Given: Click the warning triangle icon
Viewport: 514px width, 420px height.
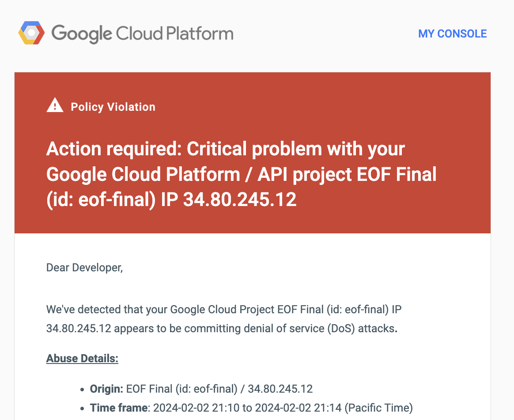Looking at the screenshot, I should (x=55, y=105).
